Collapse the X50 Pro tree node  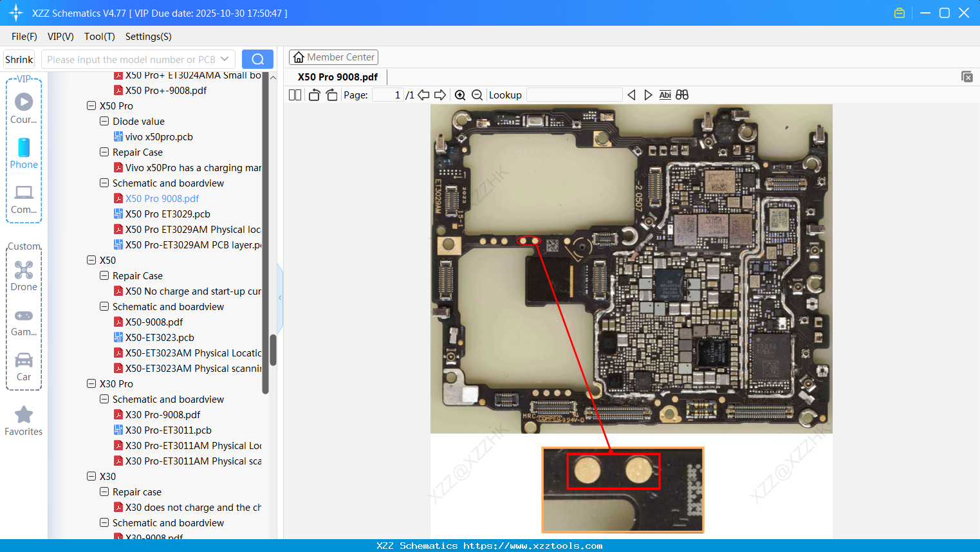pos(91,106)
